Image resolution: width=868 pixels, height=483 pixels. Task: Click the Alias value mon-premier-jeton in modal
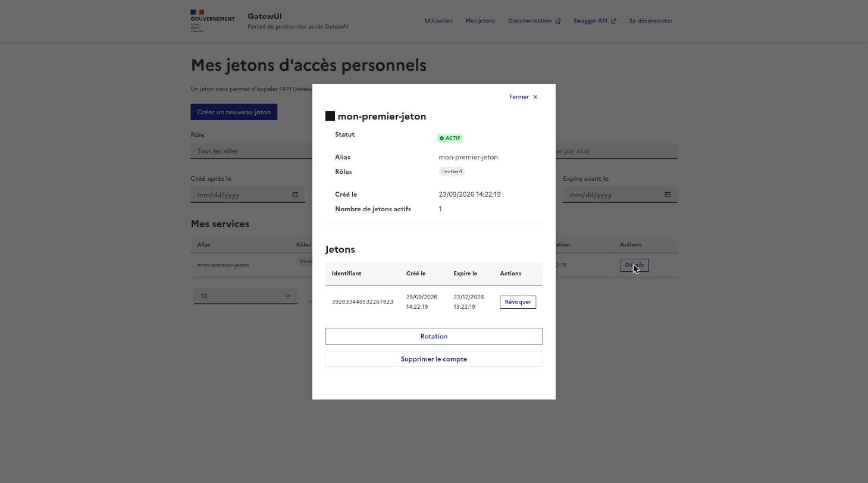coord(468,157)
